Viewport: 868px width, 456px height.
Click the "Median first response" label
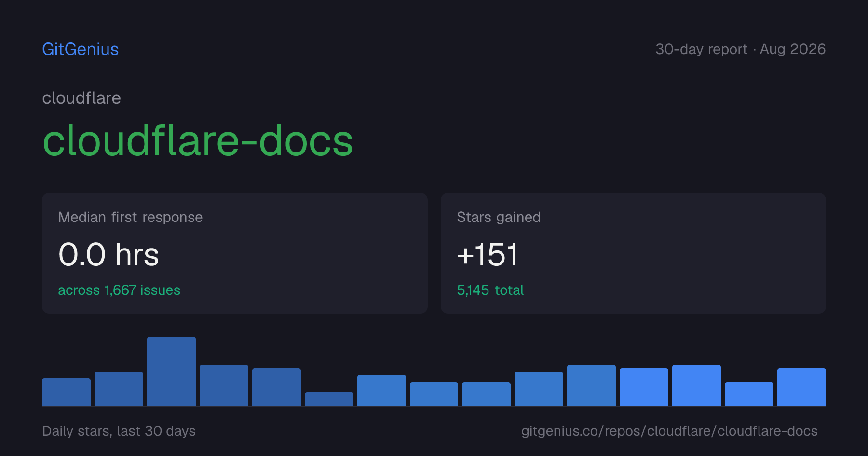click(130, 217)
